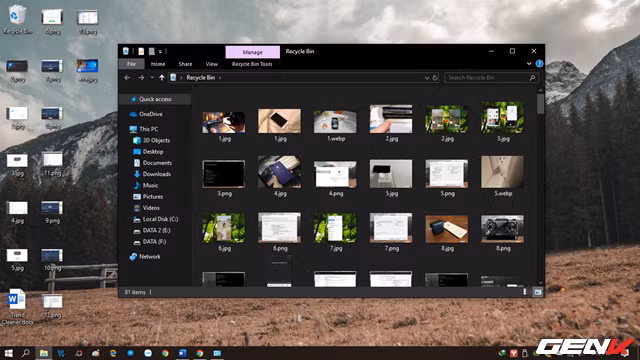Select the 6.jpg thumbnail
Viewport: 640px width, 360px height.
point(224,232)
